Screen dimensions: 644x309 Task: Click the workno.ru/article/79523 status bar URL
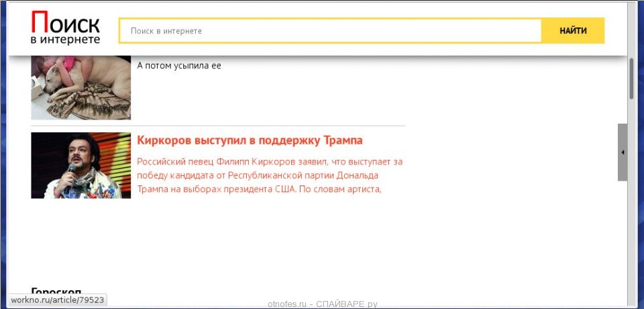(56, 300)
